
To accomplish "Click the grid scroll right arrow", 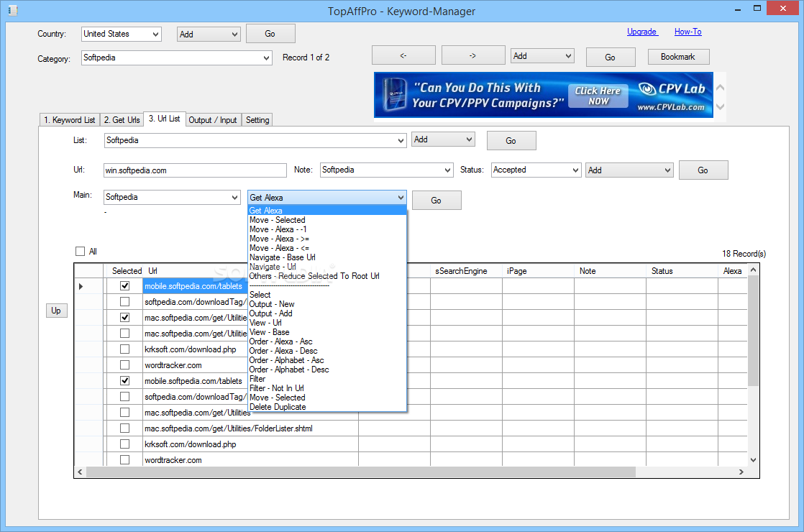I will tap(741, 472).
